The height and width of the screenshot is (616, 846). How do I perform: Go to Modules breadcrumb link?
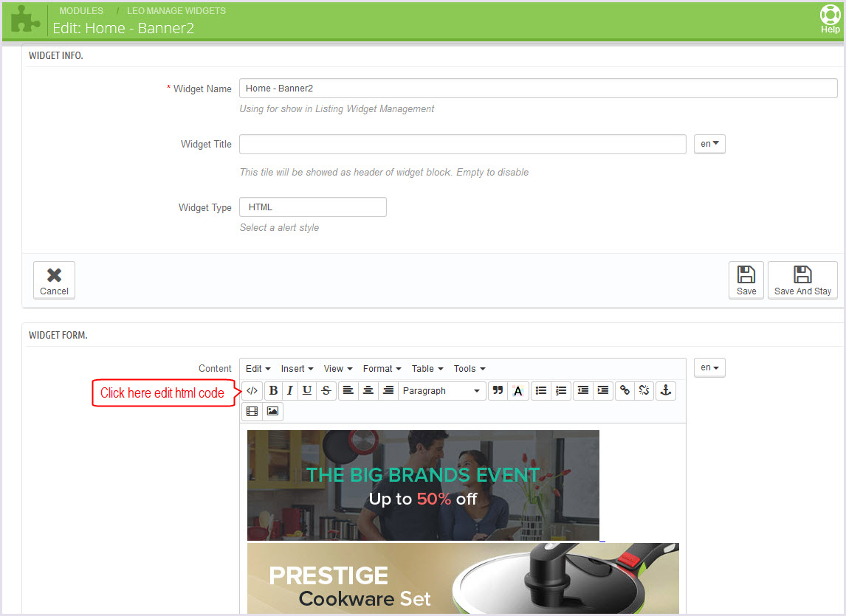81,11
